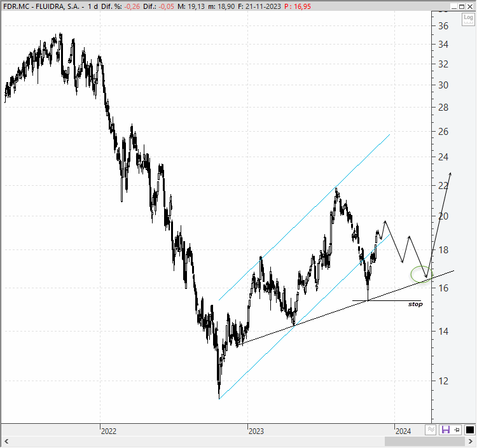Toggle the Log scale button
This screenshot has height=448, width=477.
(x=468, y=19)
